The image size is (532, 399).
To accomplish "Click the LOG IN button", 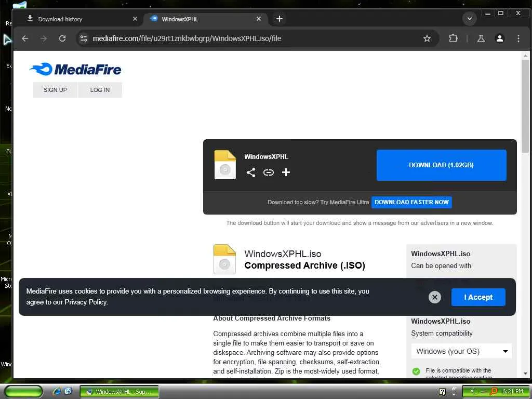I will [x=100, y=90].
